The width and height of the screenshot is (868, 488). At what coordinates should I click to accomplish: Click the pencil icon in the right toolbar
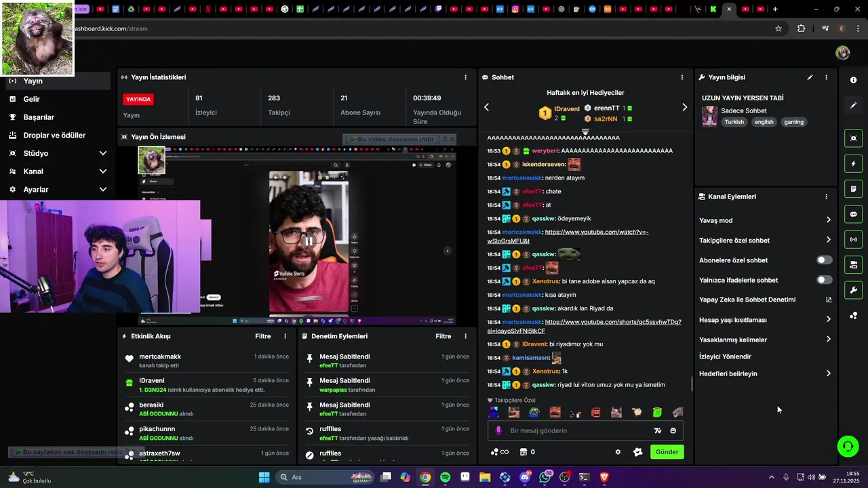pyautogui.click(x=853, y=105)
